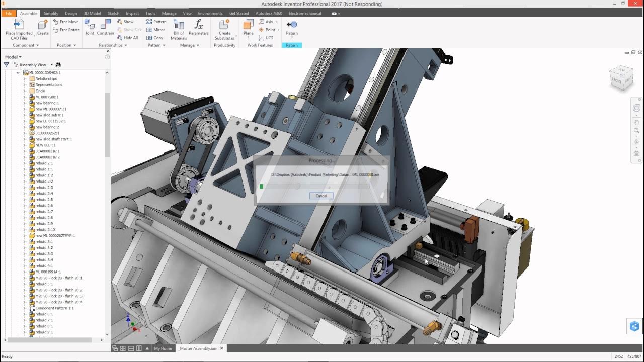The width and height of the screenshot is (644, 362).
Task: Expand the NEW BELT:1 node
Action: [x=24, y=145]
